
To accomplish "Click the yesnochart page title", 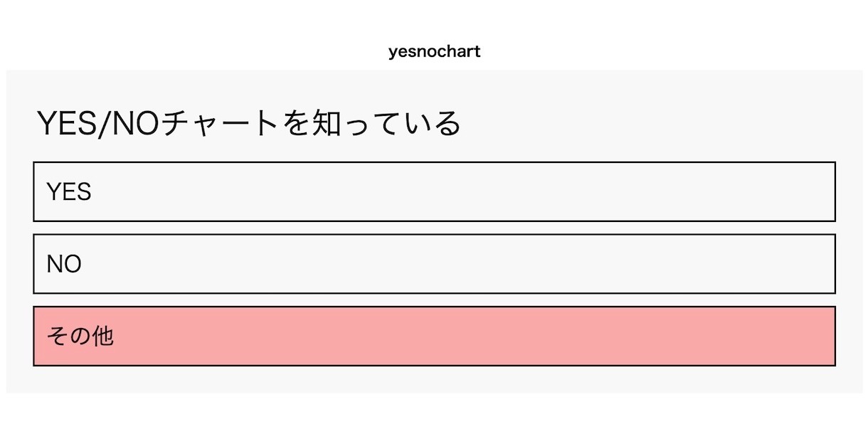I will pyautogui.click(x=434, y=52).
